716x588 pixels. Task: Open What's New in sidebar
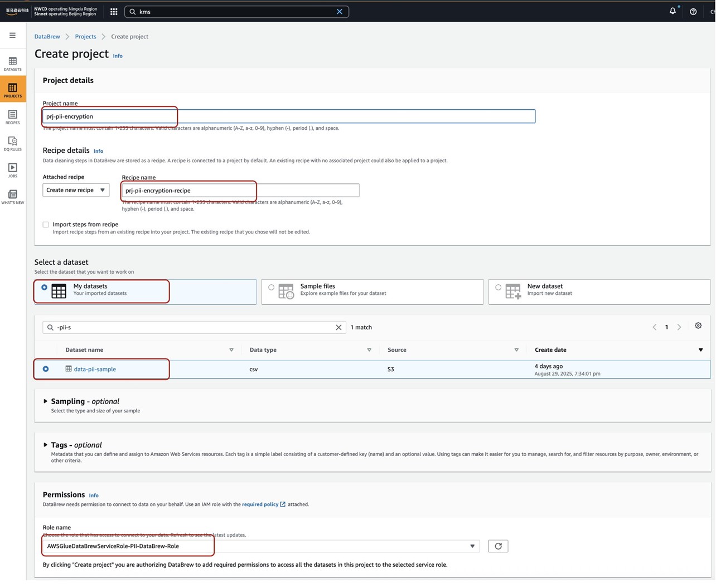pos(12,196)
